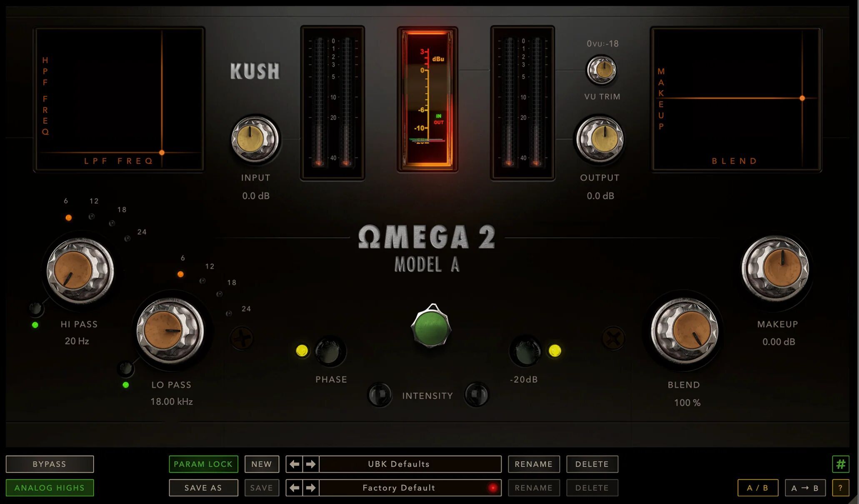
Task: Click RENAME for Factory Default preset
Action: pyautogui.click(x=534, y=488)
